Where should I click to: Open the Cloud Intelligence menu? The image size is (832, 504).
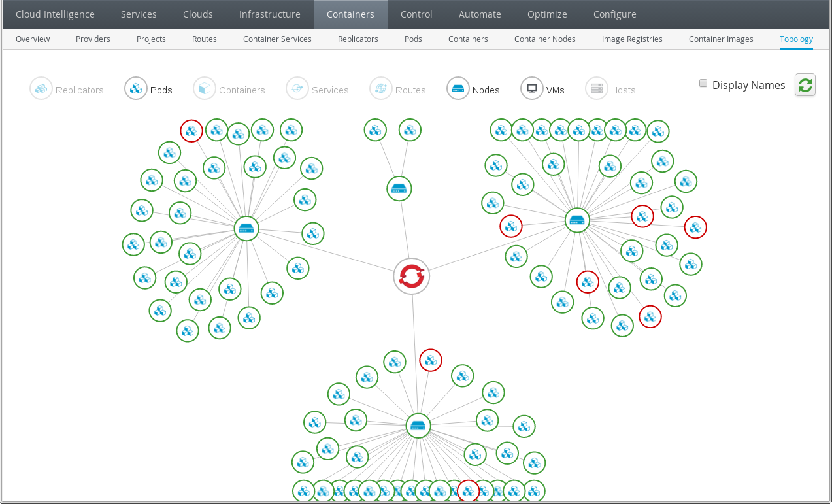point(55,14)
